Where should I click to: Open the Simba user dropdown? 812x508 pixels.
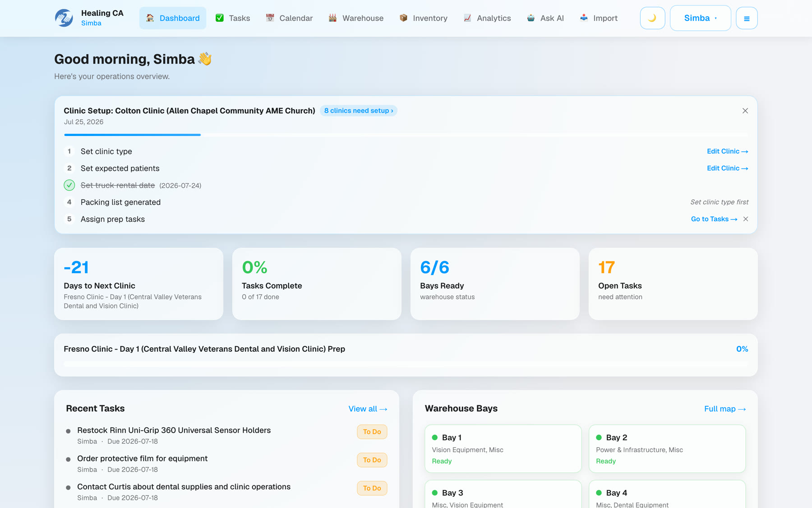point(700,18)
